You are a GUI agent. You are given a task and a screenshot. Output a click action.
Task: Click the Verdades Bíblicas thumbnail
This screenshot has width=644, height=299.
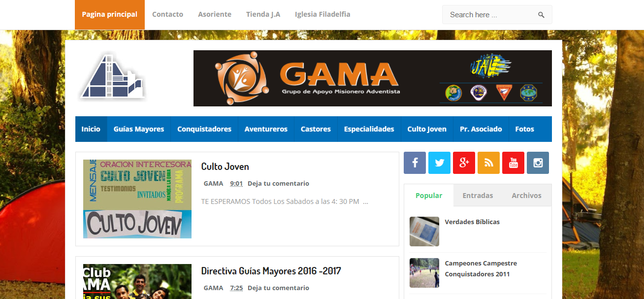[x=424, y=232]
